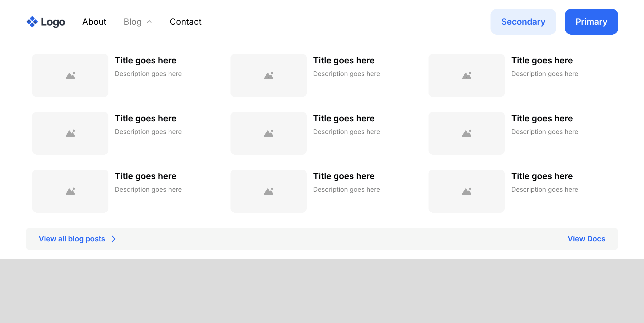
Task: Click the View all blog posts link
Action: pos(72,239)
